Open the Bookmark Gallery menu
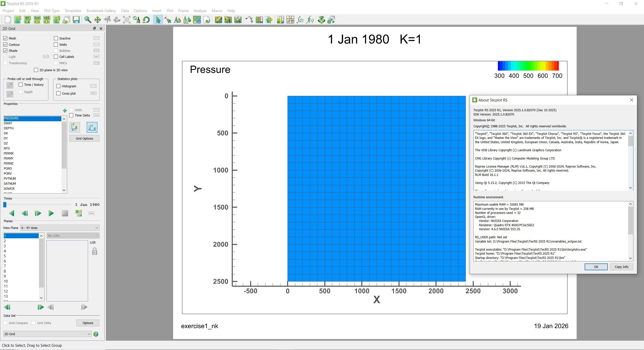644x350 pixels. [x=101, y=11]
